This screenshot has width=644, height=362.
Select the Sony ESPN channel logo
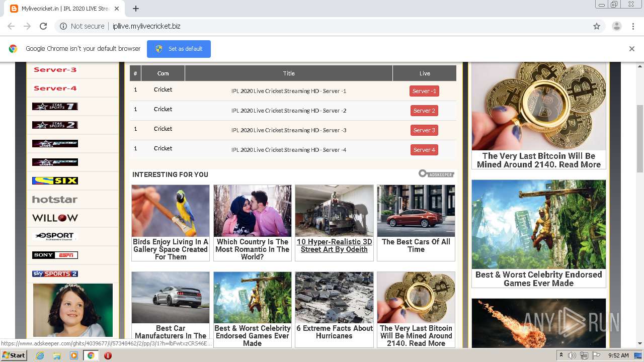(x=55, y=255)
